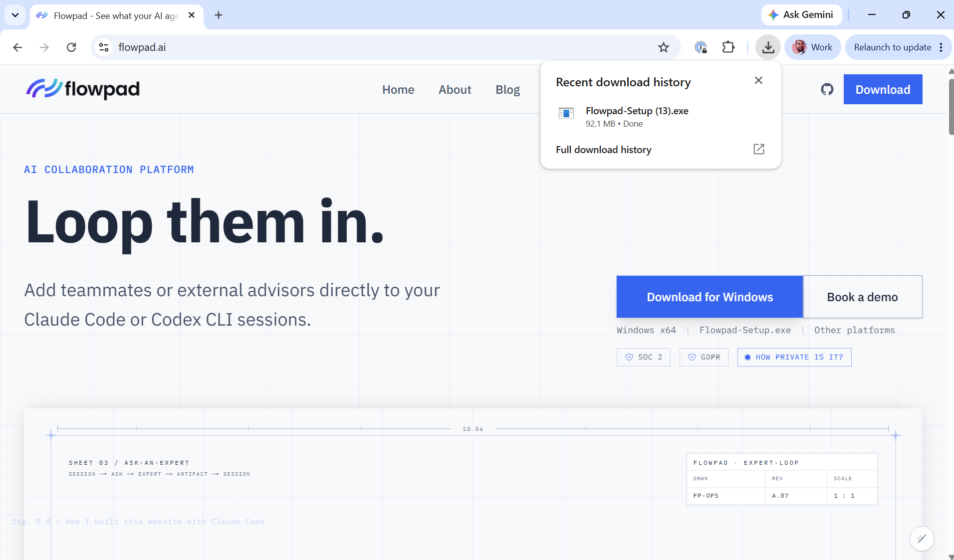Close the Flowpad browser tab
The image size is (954, 560).
tap(192, 15)
